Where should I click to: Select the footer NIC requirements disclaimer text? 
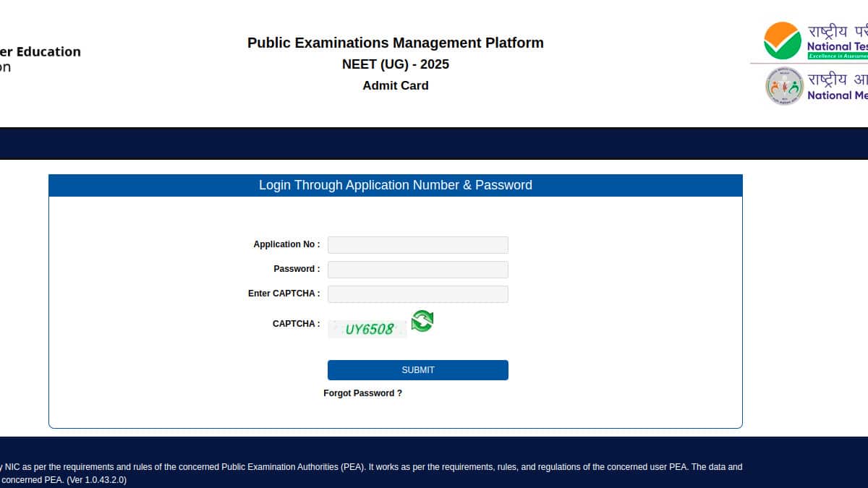pos(371,473)
